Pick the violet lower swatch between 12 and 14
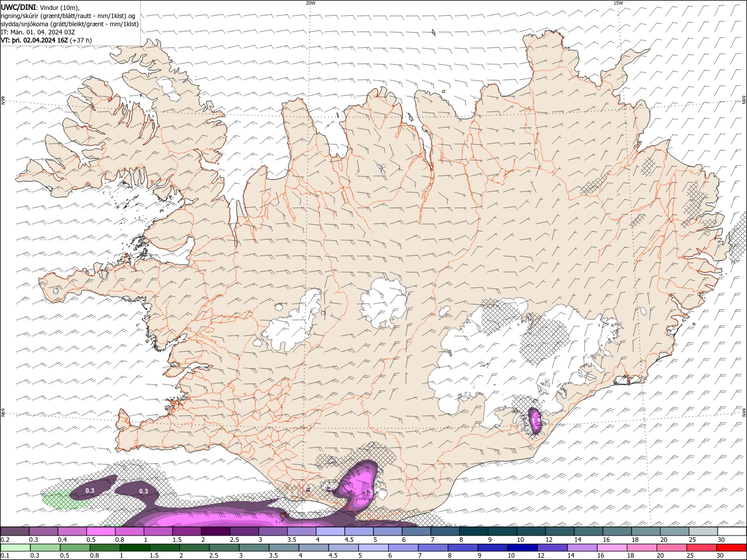 click(552, 548)
